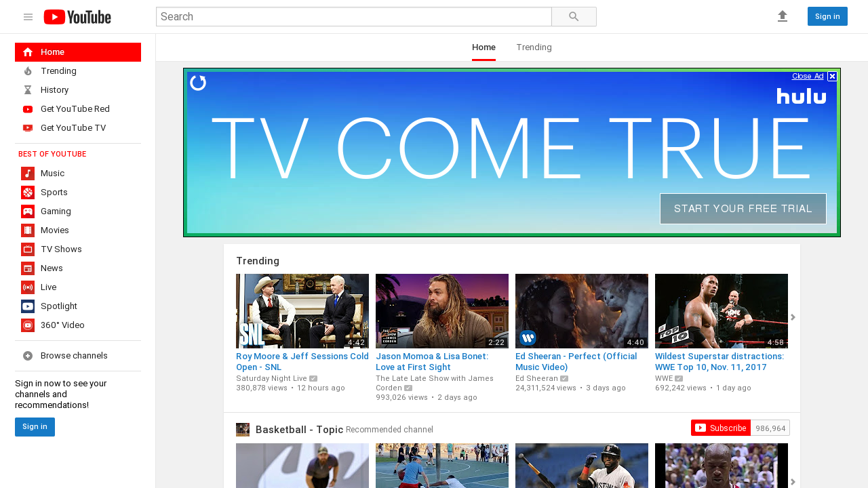Screen dimensions: 868x488
Task: Click the Spotlight icon
Action: pos(28,306)
